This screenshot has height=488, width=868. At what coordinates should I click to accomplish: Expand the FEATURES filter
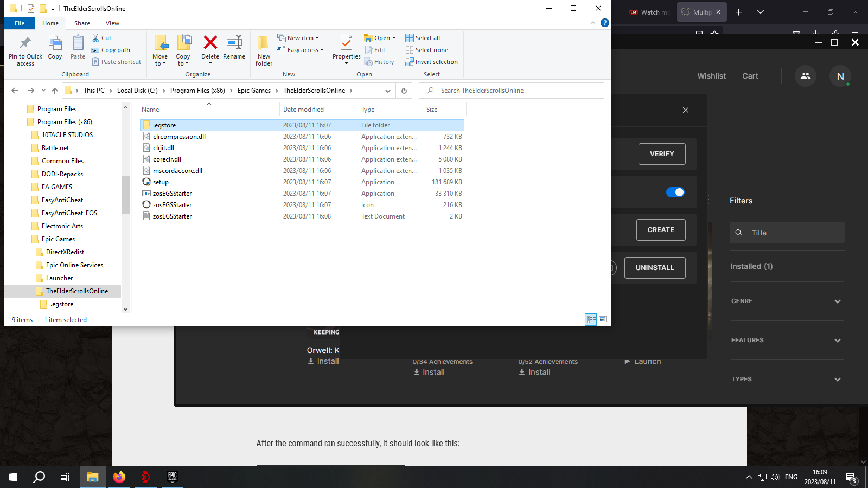[x=787, y=340]
